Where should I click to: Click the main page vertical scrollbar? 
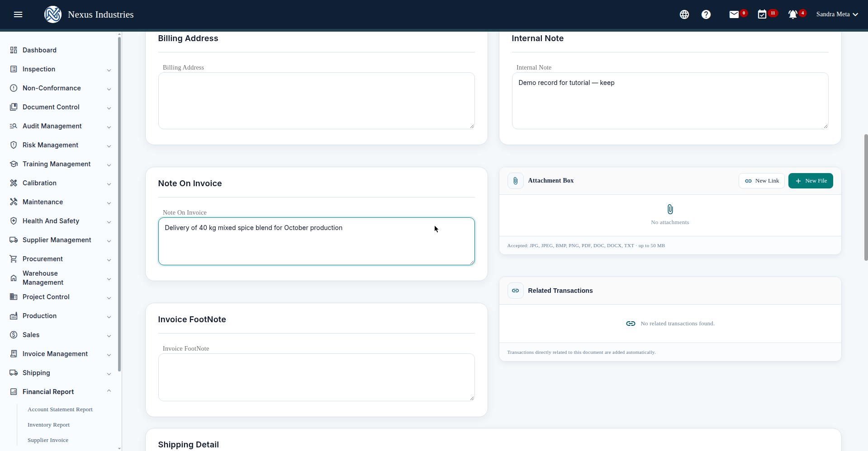(866, 197)
